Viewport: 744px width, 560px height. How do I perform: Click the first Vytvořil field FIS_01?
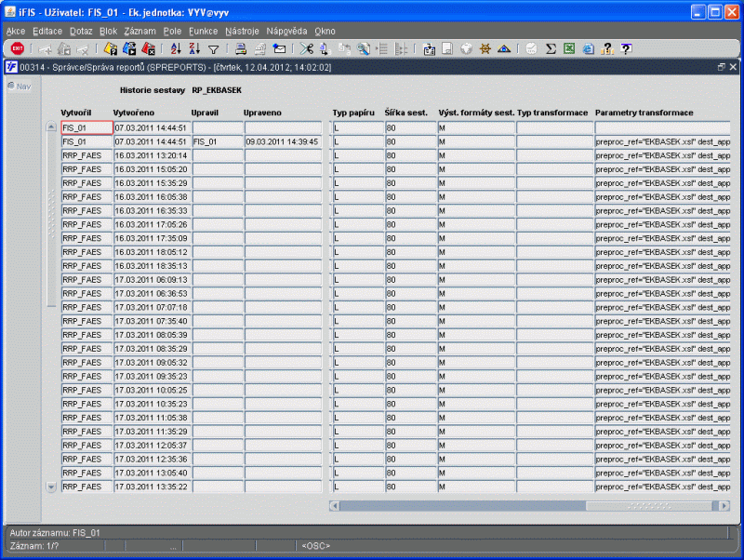click(86, 127)
